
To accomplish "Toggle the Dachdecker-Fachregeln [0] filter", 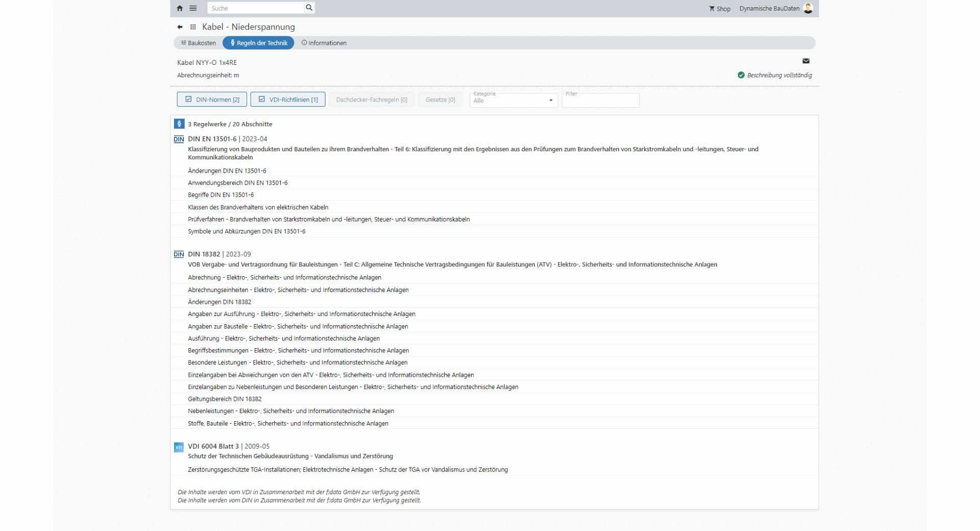I will [x=371, y=100].
